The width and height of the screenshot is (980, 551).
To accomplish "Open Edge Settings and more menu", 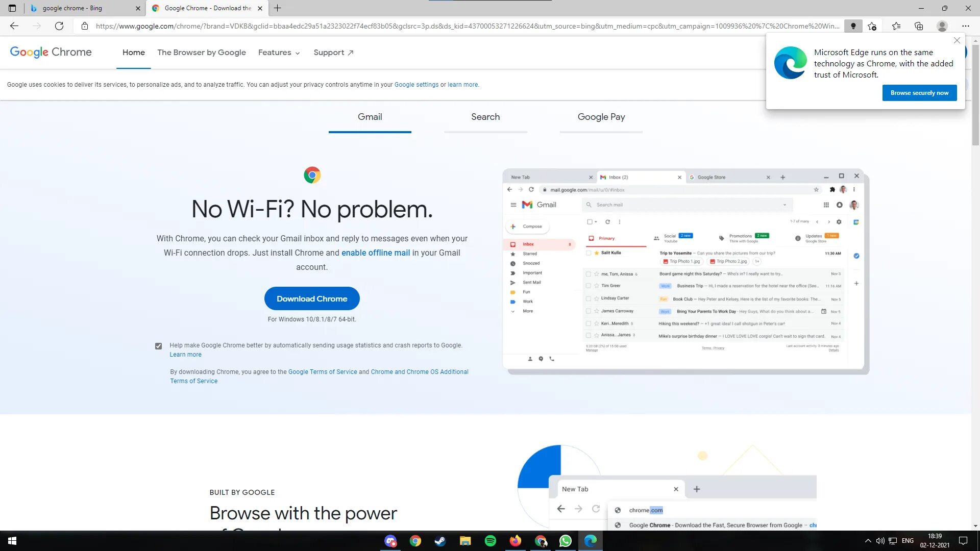I will 965,26.
